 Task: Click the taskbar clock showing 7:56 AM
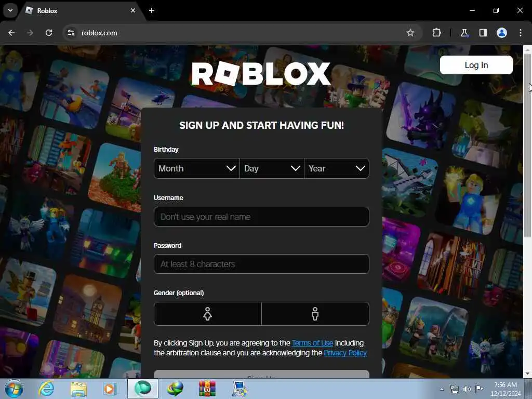(505, 389)
